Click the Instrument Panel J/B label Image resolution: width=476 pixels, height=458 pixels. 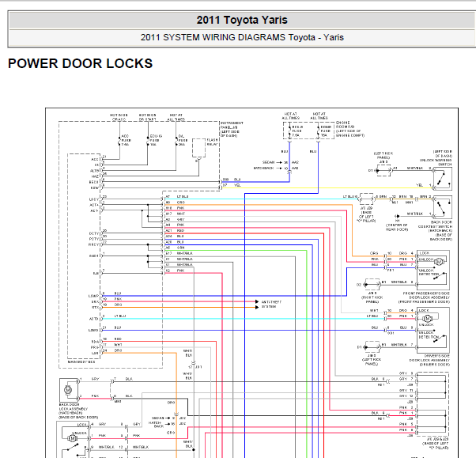231,130
